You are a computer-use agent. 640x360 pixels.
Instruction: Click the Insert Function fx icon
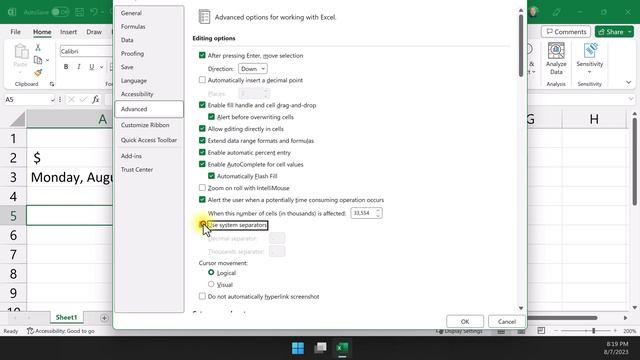point(96,99)
